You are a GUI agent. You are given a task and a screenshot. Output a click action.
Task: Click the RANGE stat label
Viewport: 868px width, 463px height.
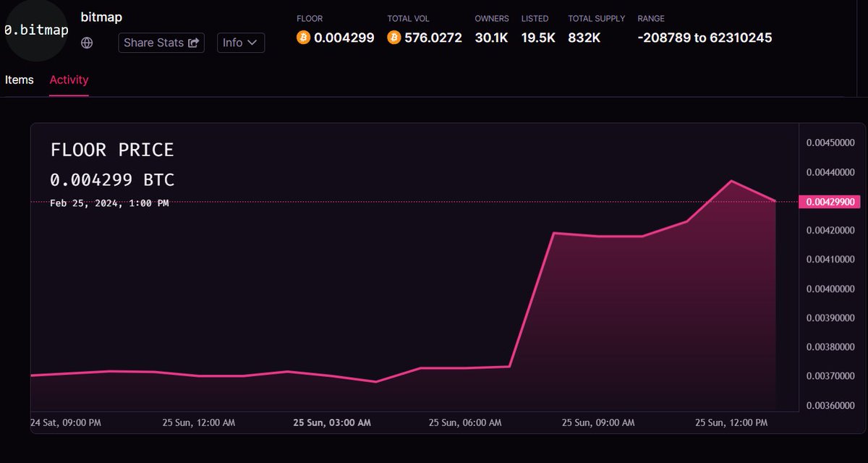(651, 19)
